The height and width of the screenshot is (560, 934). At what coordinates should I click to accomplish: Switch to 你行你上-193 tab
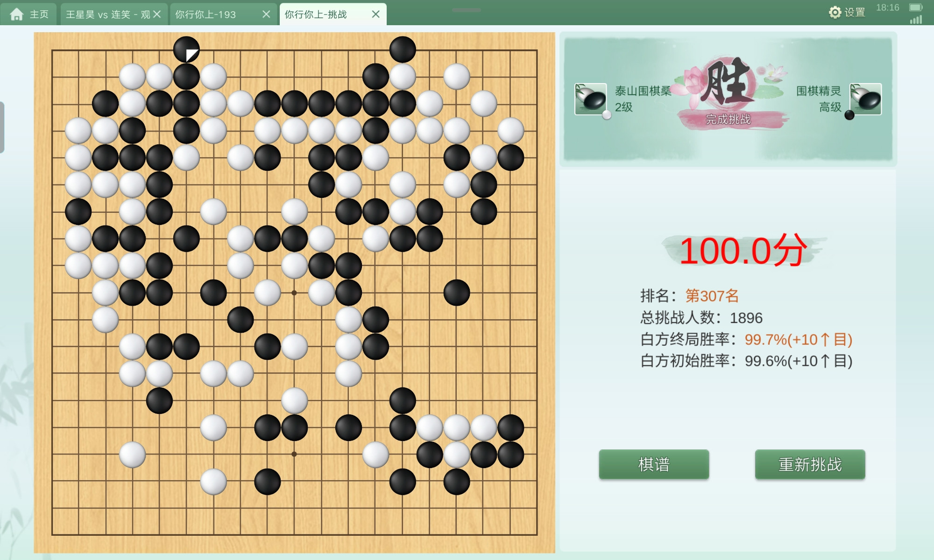(x=205, y=14)
